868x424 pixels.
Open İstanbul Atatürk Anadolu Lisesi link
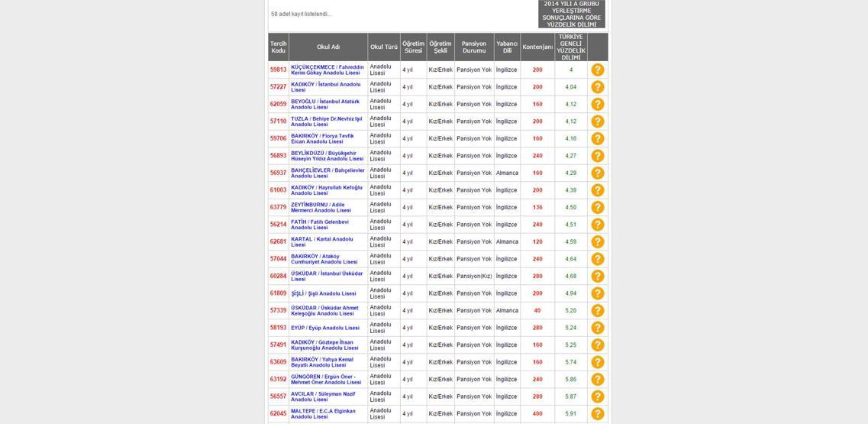325,104
